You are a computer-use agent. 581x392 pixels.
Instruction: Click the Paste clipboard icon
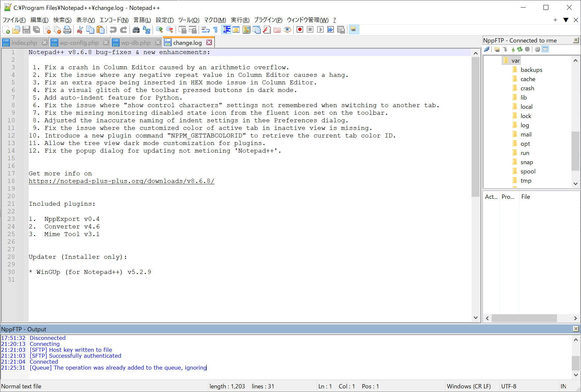[x=100, y=30]
